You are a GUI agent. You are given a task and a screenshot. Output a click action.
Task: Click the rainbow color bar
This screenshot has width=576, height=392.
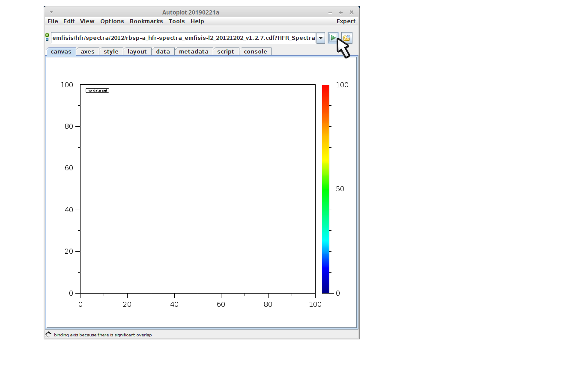point(325,189)
